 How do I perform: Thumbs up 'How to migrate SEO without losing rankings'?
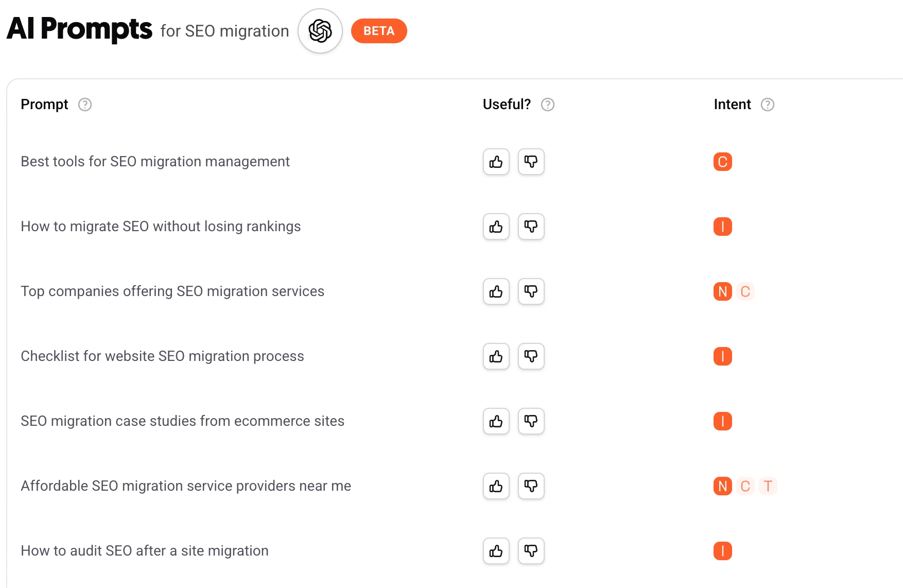496,227
